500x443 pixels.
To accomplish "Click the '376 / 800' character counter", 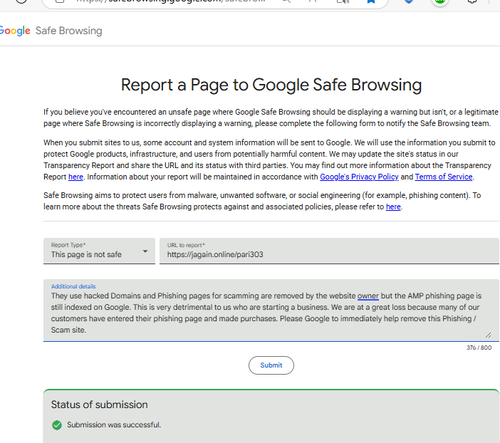I will [479, 348].
